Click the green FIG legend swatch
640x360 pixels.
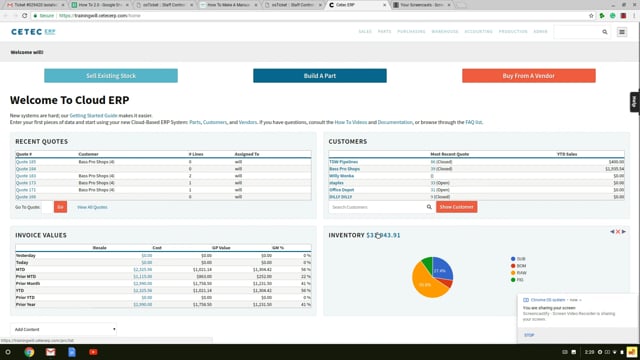click(x=513, y=280)
